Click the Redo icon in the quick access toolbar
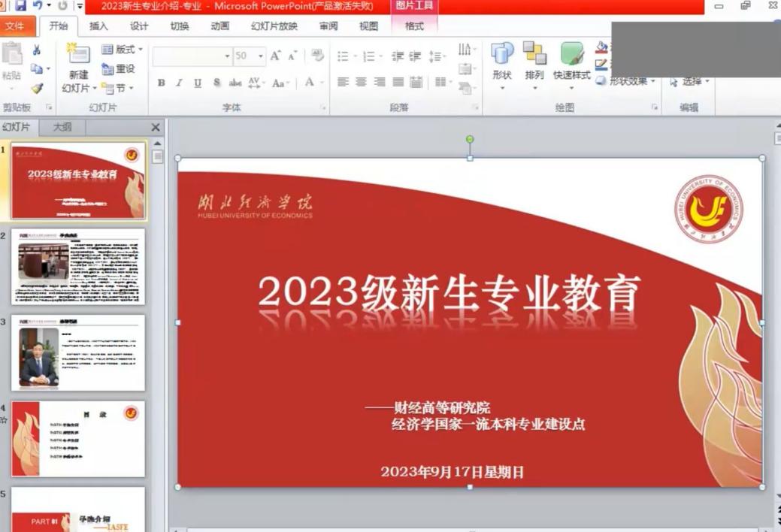 (x=62, y=5)
